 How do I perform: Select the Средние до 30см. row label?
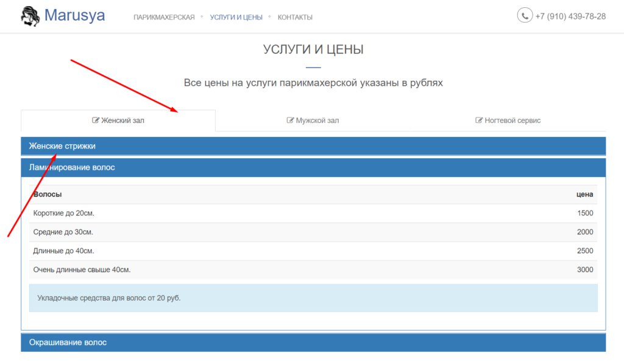(63, 232)
